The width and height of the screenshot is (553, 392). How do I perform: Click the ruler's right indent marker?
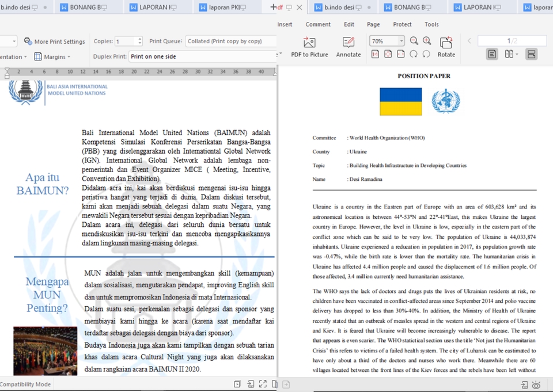tap(275, 73)
